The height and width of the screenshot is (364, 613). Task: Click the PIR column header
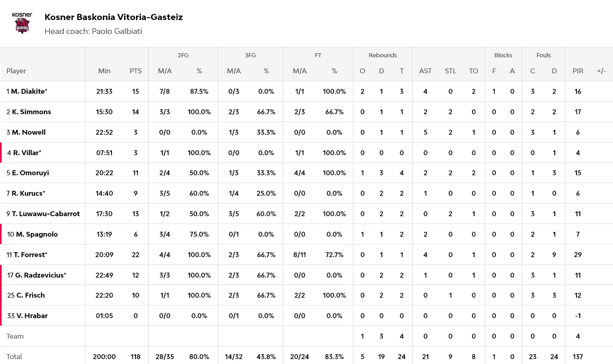578,71
